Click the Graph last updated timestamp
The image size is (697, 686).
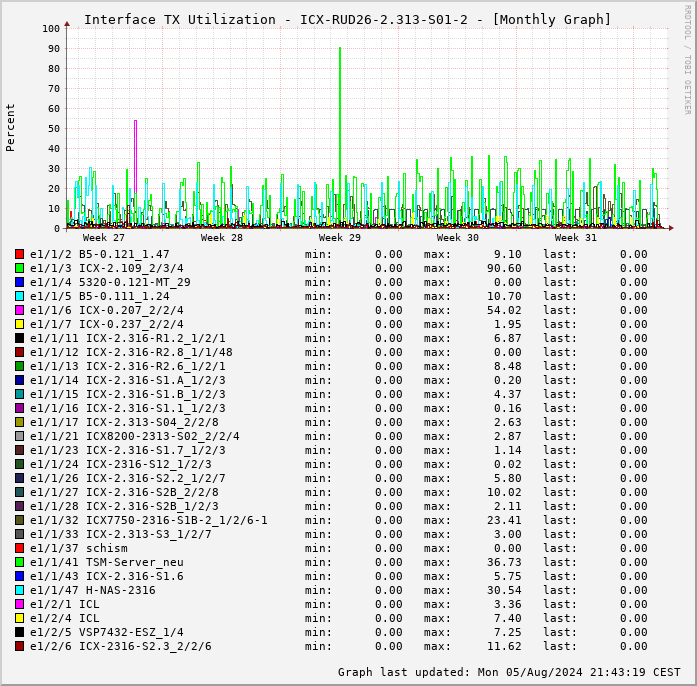pos(508,672)
